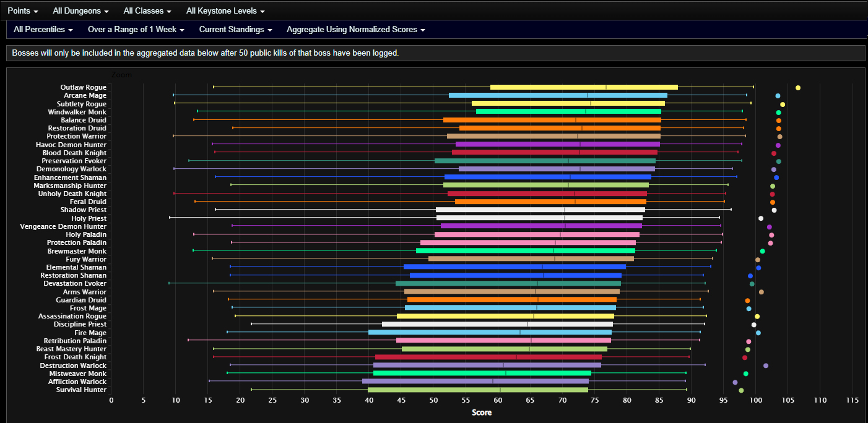Click the Subtlety Rogue outlier dot

click(x=783, y=105)
